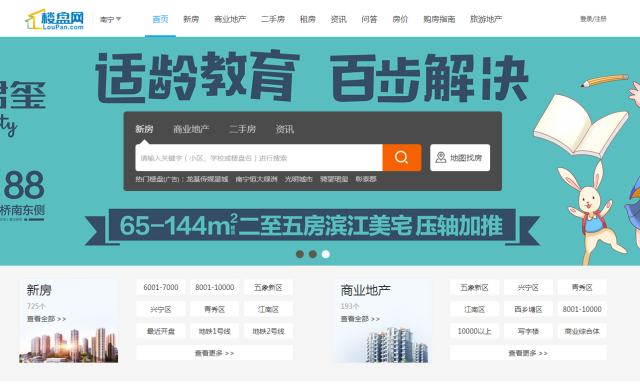Expand 查看更多 under 商业地产 filters

528,353
